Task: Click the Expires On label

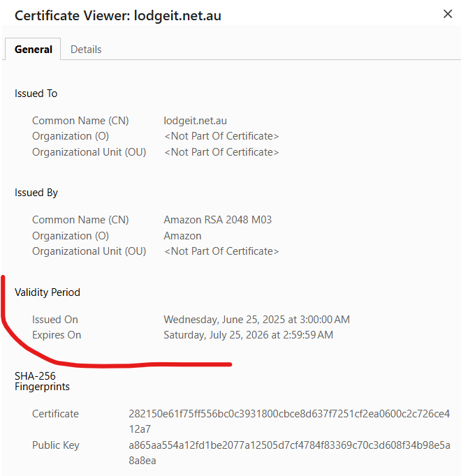Action: [x=57, y=335]
